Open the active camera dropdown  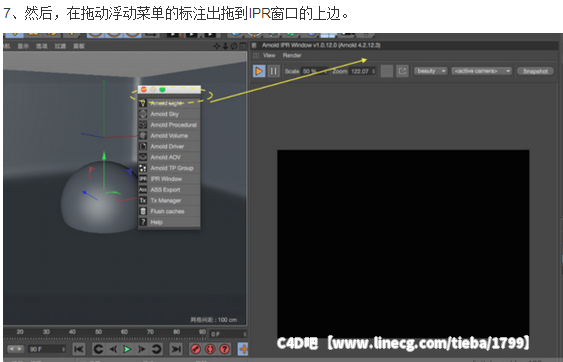pyautogui.click(x=482, y=71)
